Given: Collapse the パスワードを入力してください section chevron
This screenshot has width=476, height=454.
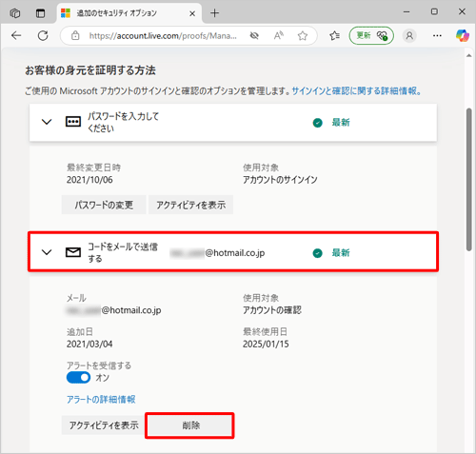Looking at the screenshot, I should 47,122.
